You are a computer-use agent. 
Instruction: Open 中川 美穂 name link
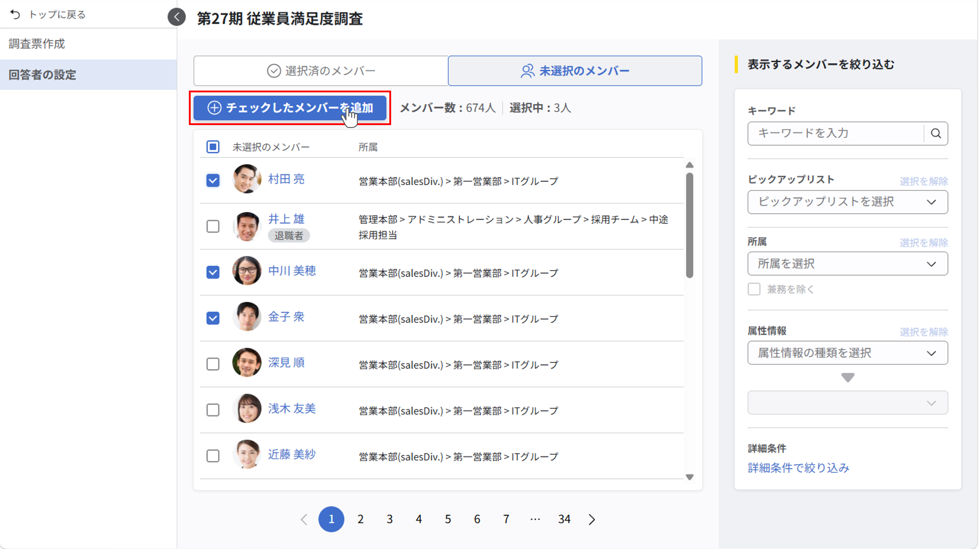pyautogui.click(x=292, y=271)
